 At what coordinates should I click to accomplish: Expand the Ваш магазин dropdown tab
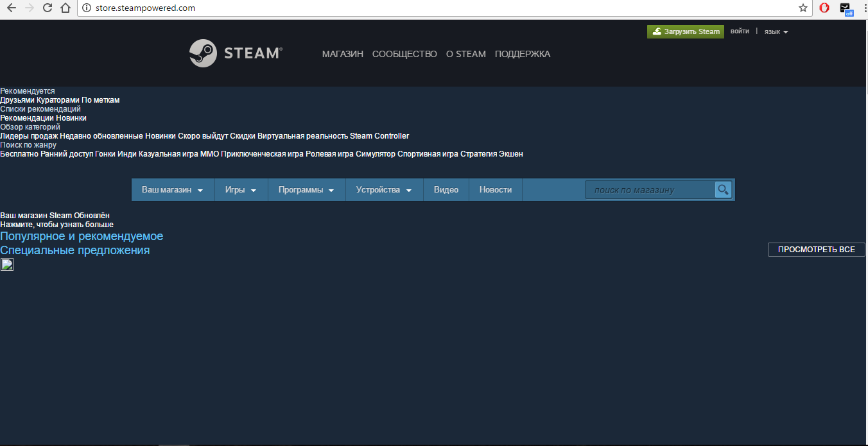173,190
